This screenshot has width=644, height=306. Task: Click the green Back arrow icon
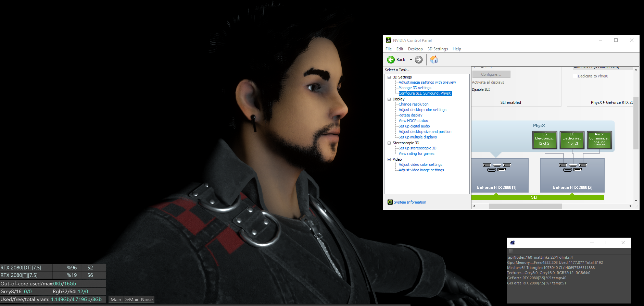point(391,60)
